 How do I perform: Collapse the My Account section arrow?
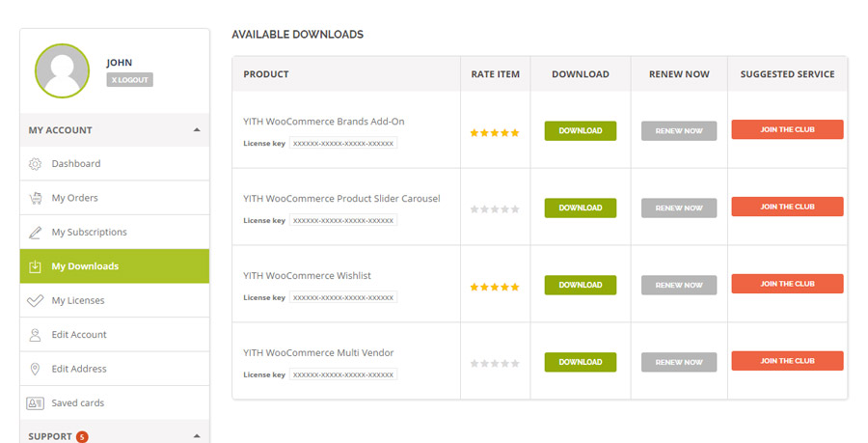click(197, 130)
